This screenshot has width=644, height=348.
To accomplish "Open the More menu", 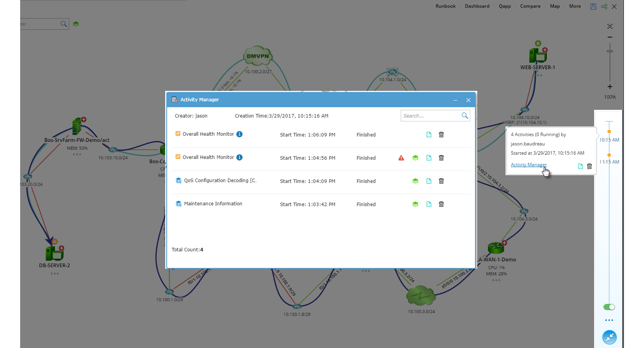I will point(575,6).
